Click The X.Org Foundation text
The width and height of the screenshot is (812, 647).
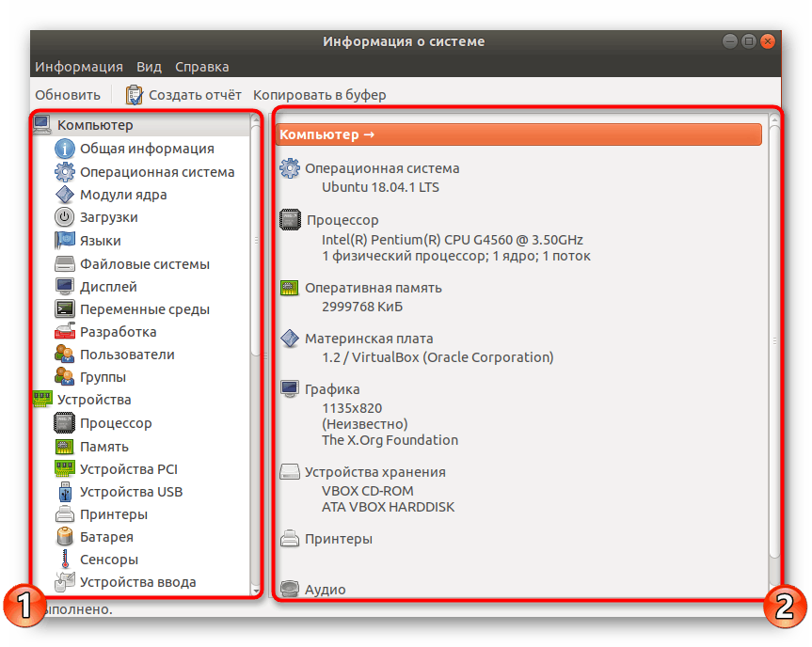[390, 440]
